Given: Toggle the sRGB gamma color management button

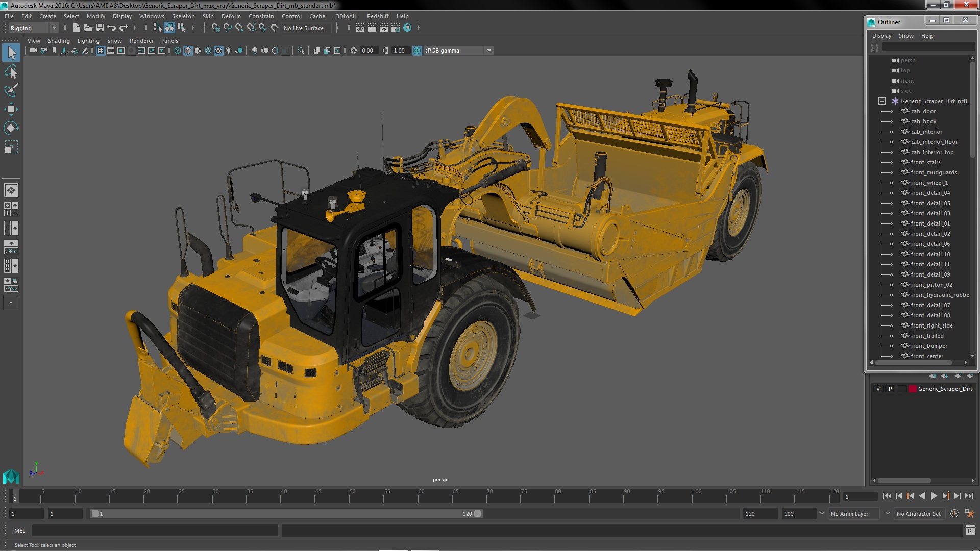Looking at the screenshot, I should click(x=417, y=51).
